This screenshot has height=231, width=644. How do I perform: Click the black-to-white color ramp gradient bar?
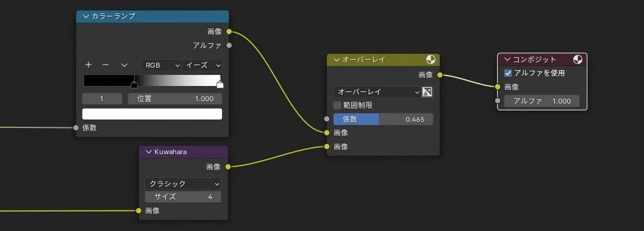[152, 80]
